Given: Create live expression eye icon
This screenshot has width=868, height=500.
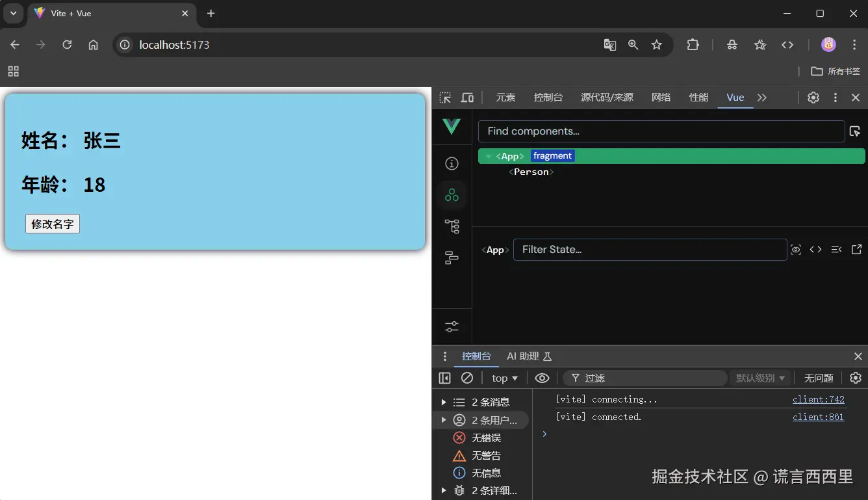Looking at the screenshot, I should (542, 378).
